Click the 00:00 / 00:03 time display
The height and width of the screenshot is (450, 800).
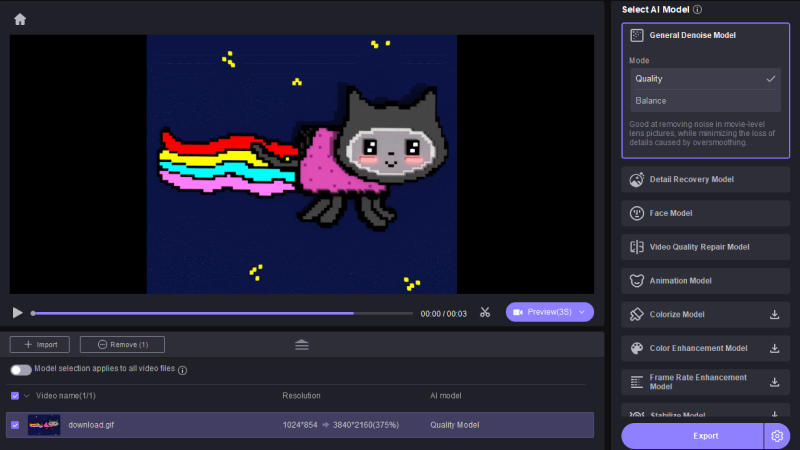pyautogui.click(x=443, y=314)
